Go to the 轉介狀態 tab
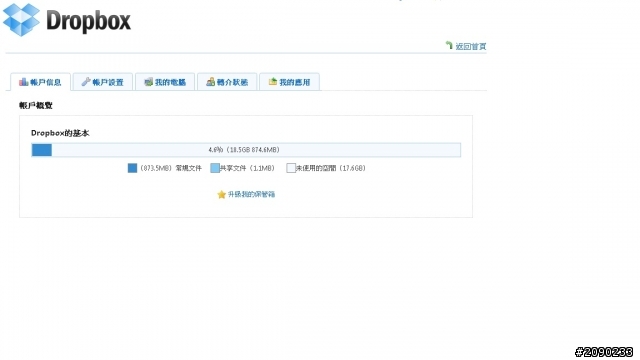 227,82
